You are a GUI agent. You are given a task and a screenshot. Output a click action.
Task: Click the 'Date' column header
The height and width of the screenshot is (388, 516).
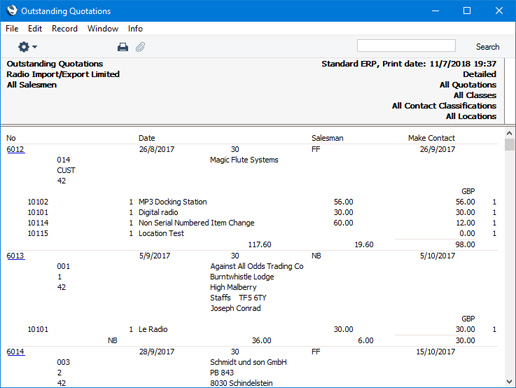(x=147, y=138)
